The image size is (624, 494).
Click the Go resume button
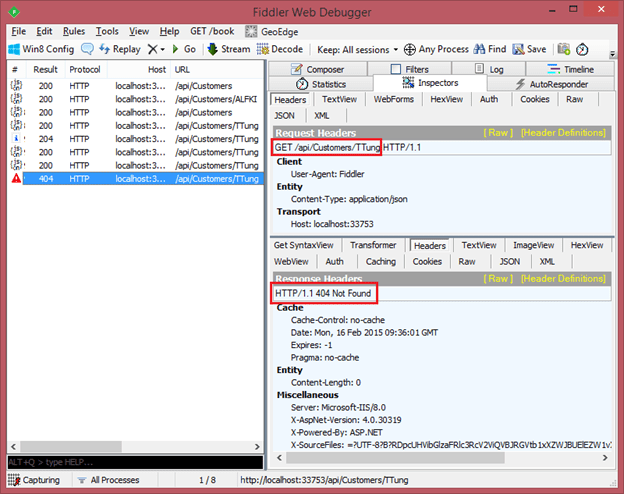pos(184,49)
